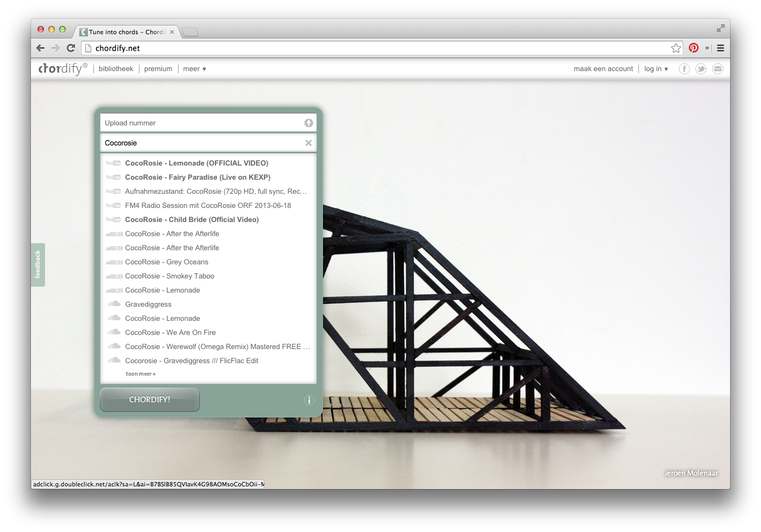The image size is (761, 532).
Task: Clear the Cocorosie search text
Action: pyautogui.click(x=308, y=143)
